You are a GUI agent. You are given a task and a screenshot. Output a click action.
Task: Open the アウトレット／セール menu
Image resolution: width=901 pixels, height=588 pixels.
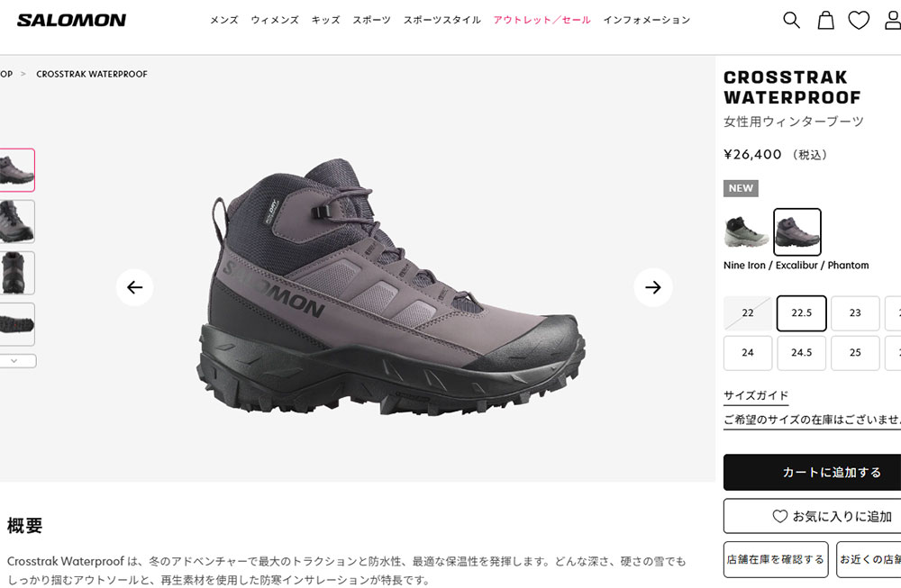tap(542, 20)
